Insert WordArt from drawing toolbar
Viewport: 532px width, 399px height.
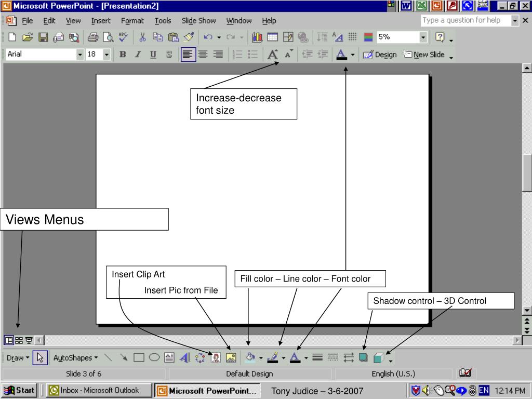click(x=185, y=357)
